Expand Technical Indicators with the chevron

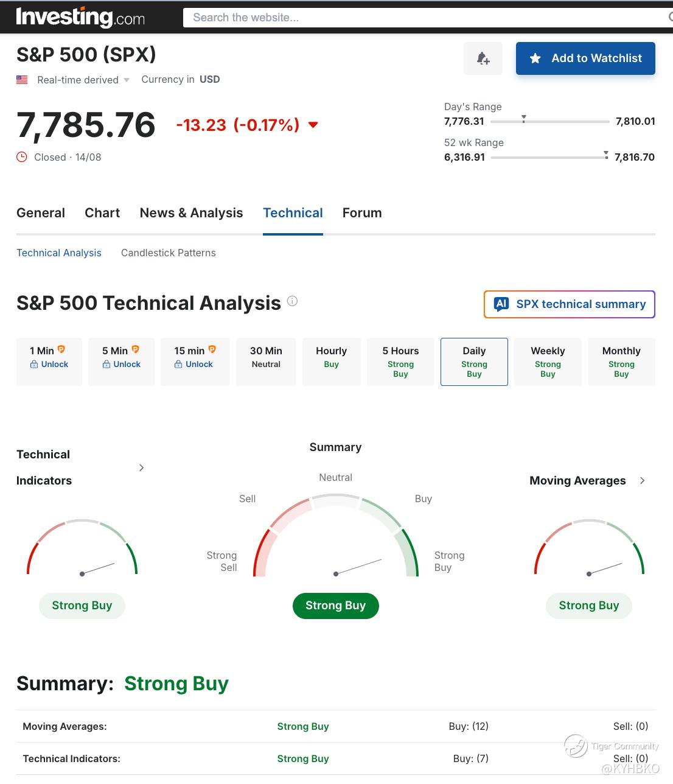tap(142, 467)
